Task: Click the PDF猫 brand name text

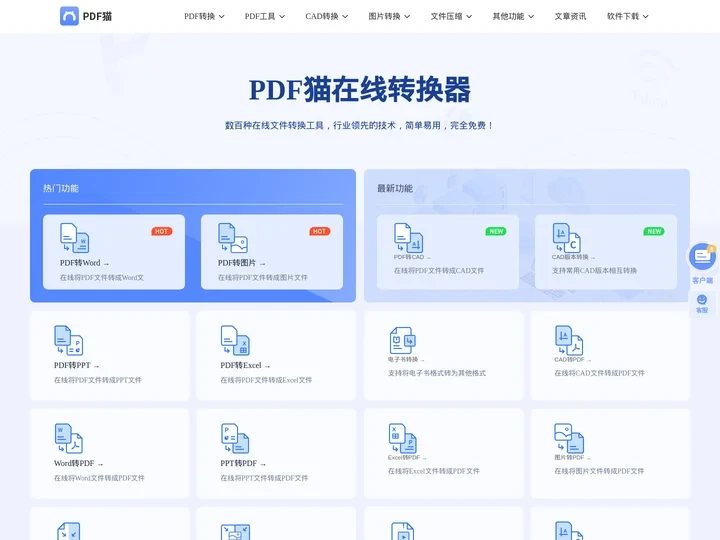Action: tap(97, 16)
